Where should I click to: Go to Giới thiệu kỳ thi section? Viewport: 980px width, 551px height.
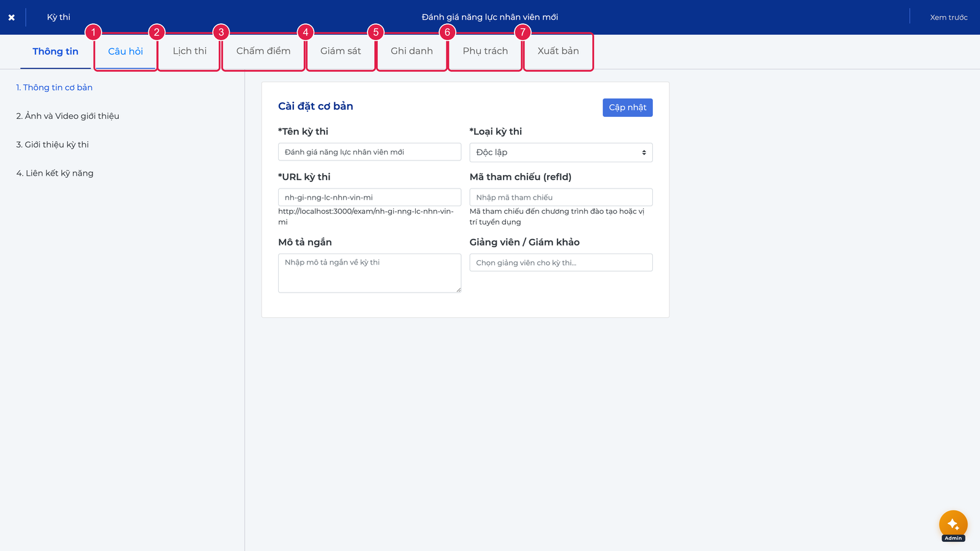click(x=53, y=145)
